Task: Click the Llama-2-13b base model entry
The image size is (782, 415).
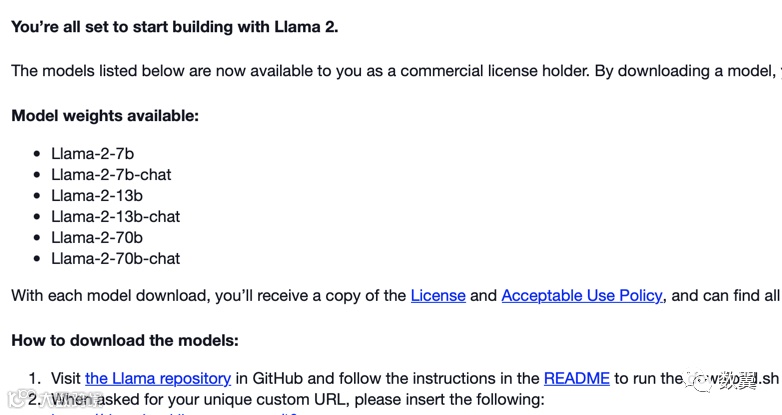Action: (x=97, y=196)
